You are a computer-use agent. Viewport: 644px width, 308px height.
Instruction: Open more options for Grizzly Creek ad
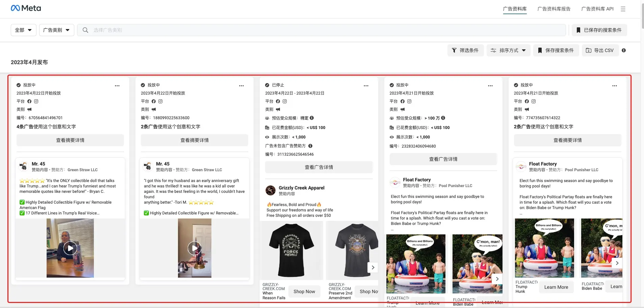tap(366, 86)
